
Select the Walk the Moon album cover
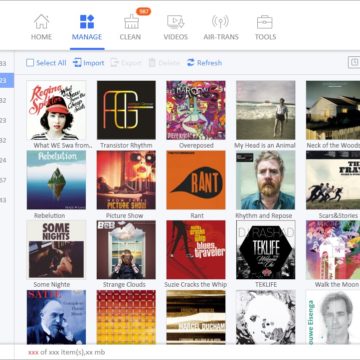click(x=333, y=249)
